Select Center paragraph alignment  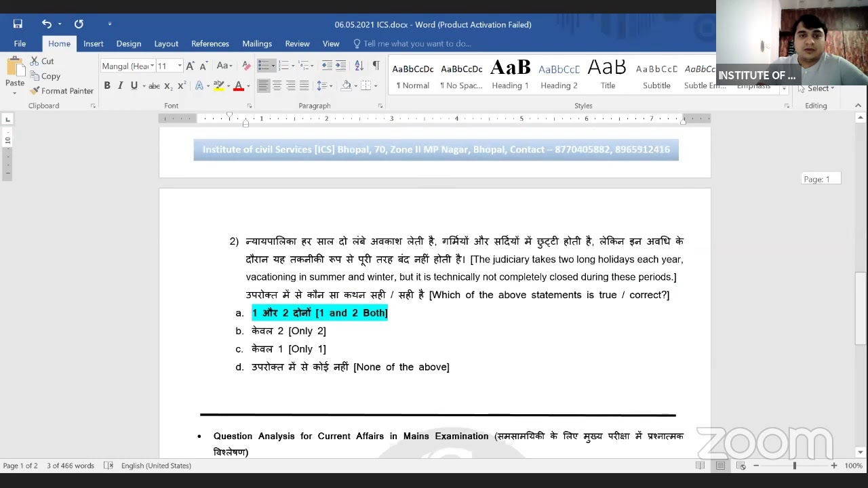tap(277, 85)
